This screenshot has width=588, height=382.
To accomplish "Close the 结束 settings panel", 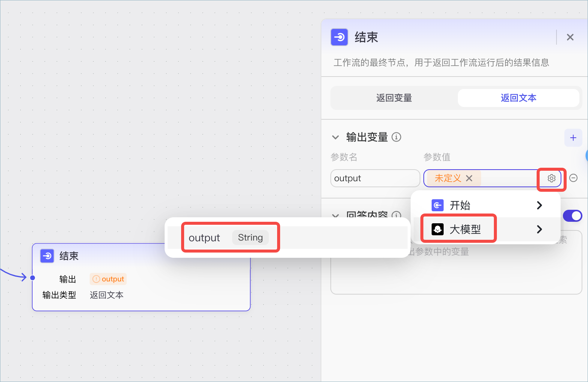I will 570,37.
